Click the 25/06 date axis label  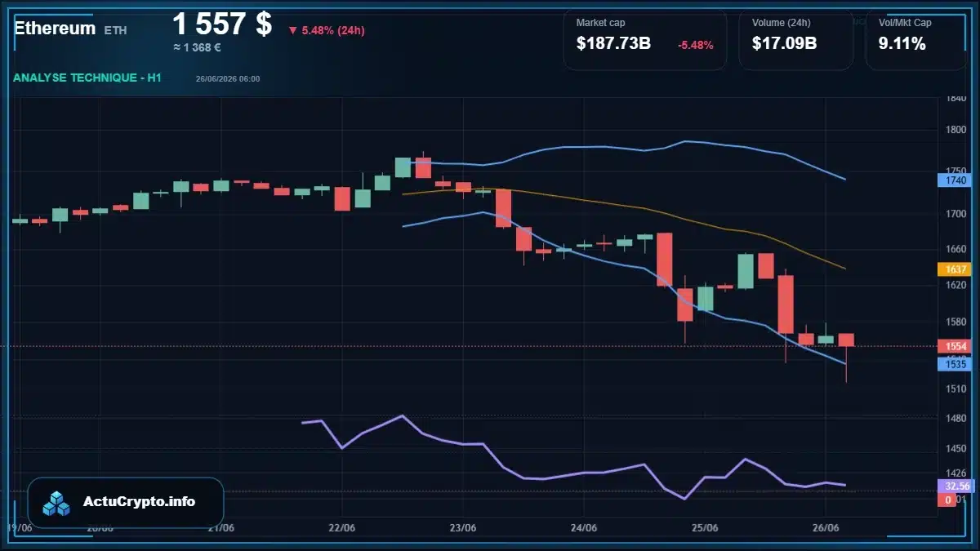pyautogui.click(x=704, y=528)
